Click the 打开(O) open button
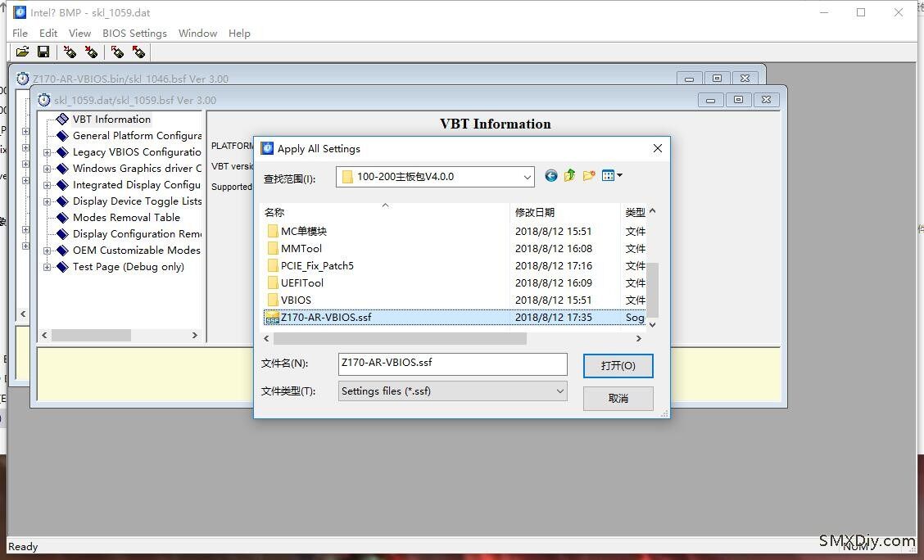This screenshot has width=924, height=560. 618,366
